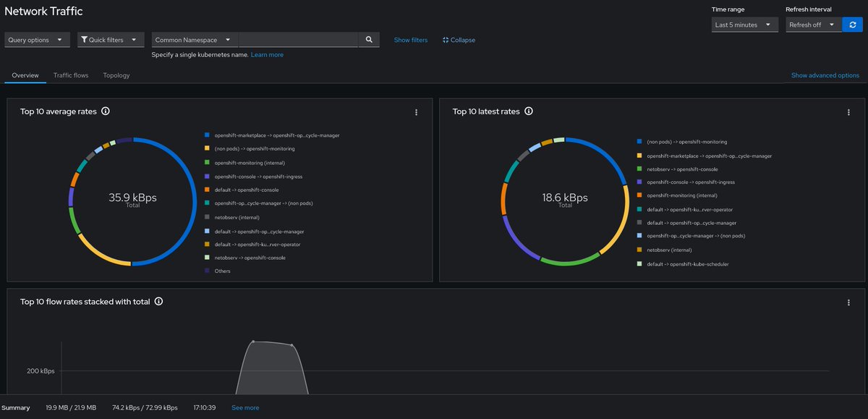Open kebab menu of flow rates stacked chart

[848, 302]
